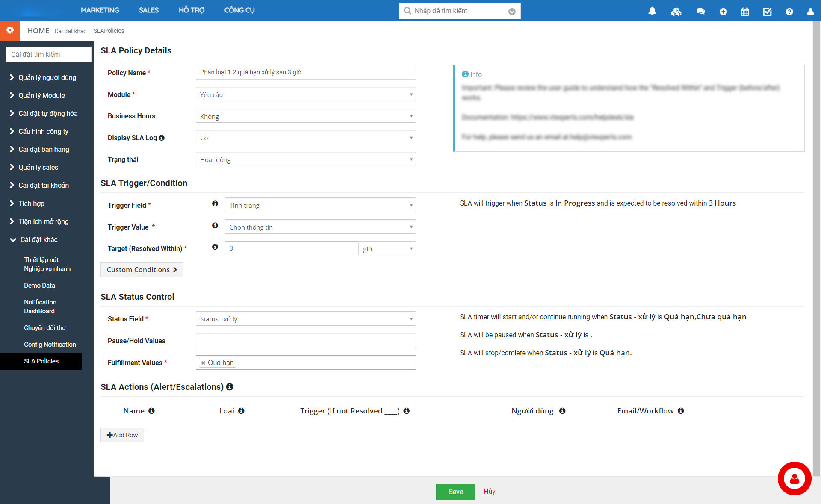Click info icon beside Name column

[x=151, y=411]
